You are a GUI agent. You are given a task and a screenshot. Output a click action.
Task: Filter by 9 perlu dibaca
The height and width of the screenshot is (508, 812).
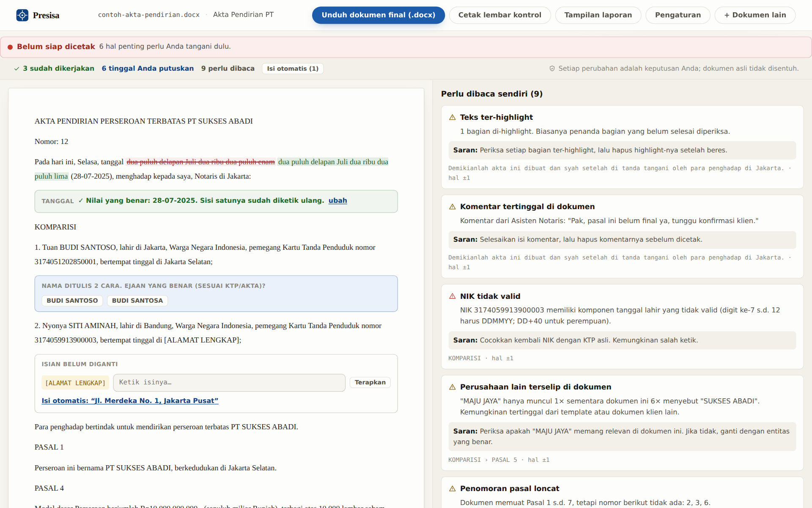(x=228, y=69)
